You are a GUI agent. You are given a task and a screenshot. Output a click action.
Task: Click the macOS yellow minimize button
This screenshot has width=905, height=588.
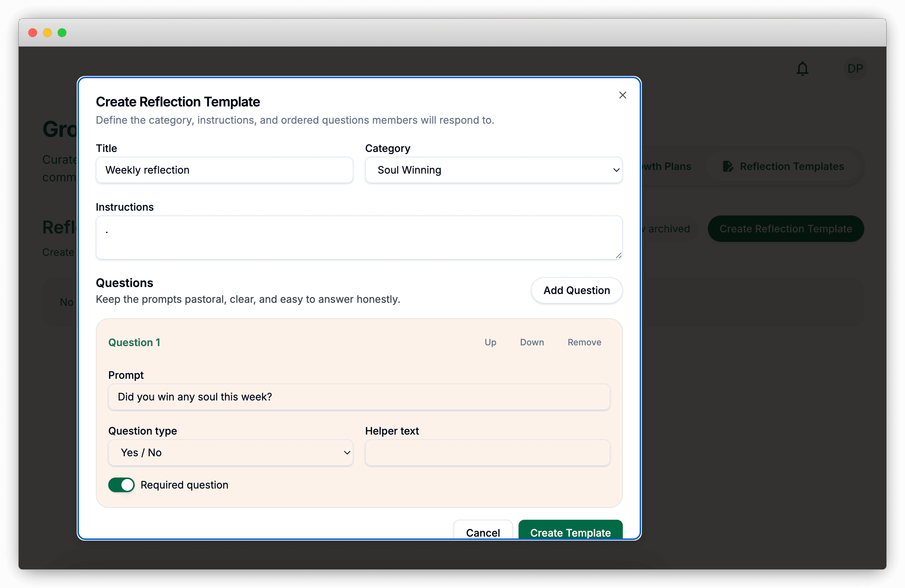pos(47,33)
